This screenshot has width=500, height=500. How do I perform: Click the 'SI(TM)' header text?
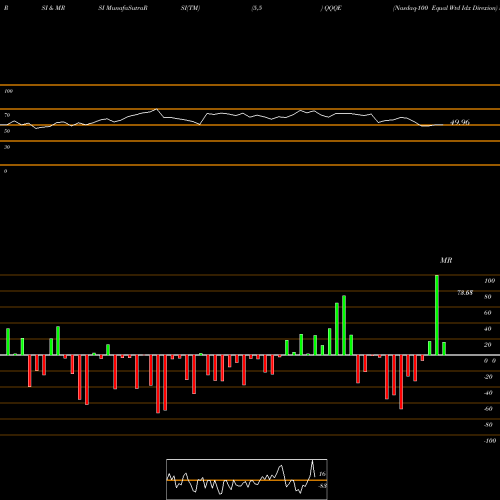pos(190,8)
